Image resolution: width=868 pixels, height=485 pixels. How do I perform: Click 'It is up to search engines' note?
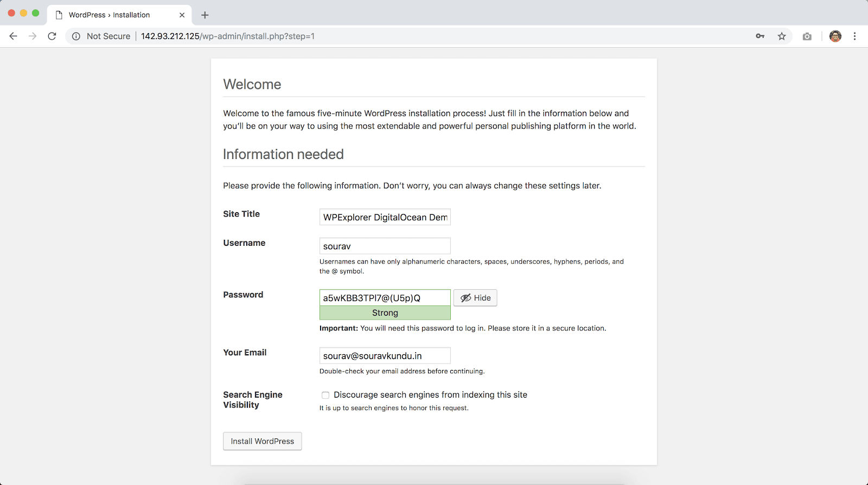(x=394, y=408)
